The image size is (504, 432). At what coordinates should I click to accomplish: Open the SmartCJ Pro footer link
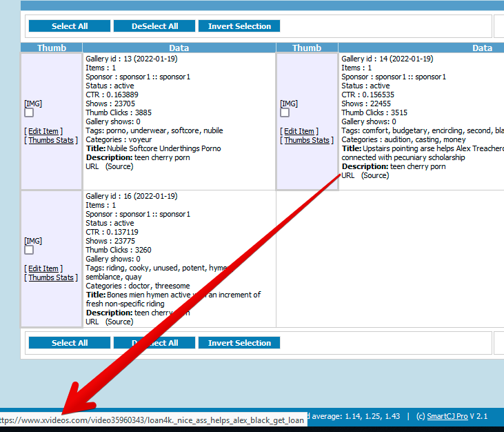447,416
